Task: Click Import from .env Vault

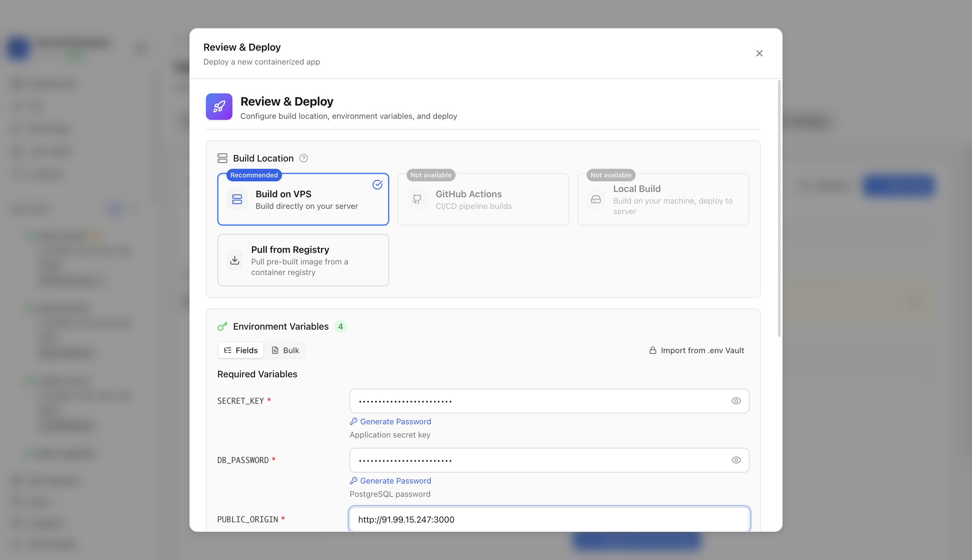Action: point(697,350)
